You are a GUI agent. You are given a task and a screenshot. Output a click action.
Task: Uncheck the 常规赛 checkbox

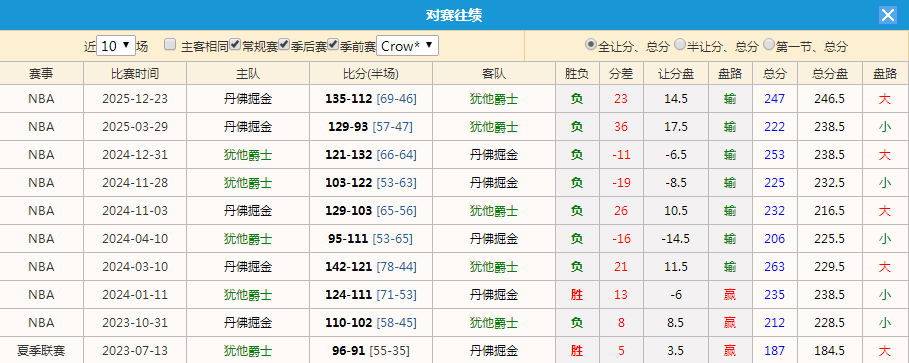click(x=235, y=45)
